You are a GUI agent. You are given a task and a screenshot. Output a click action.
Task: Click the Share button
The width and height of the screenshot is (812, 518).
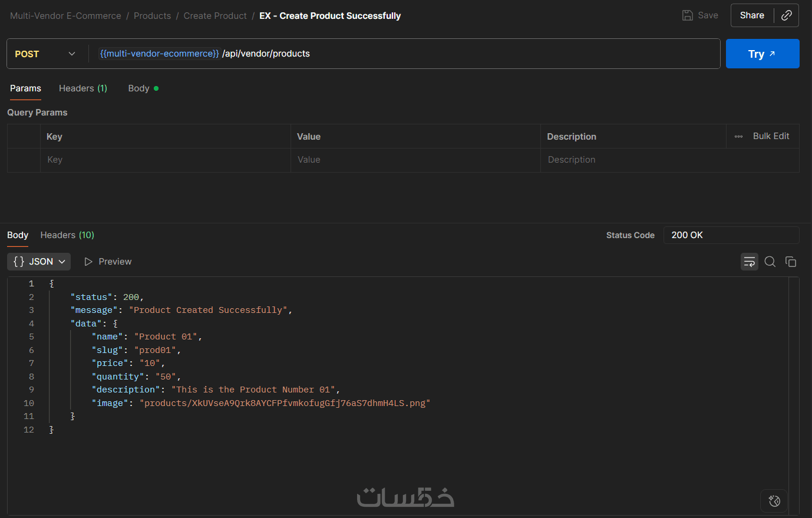coord(752,16)
